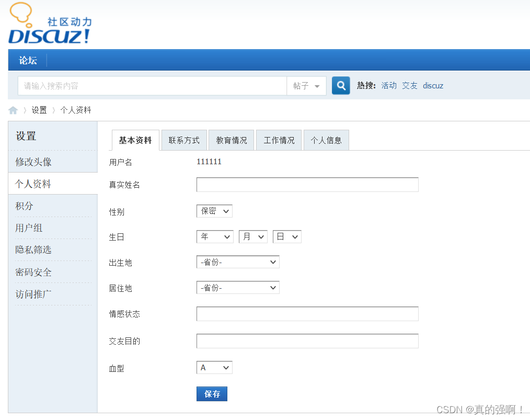The height and width of the screenshot is (420, 530).
Task: Switch to the 教育情况 tab
Action: pos(231,140)
